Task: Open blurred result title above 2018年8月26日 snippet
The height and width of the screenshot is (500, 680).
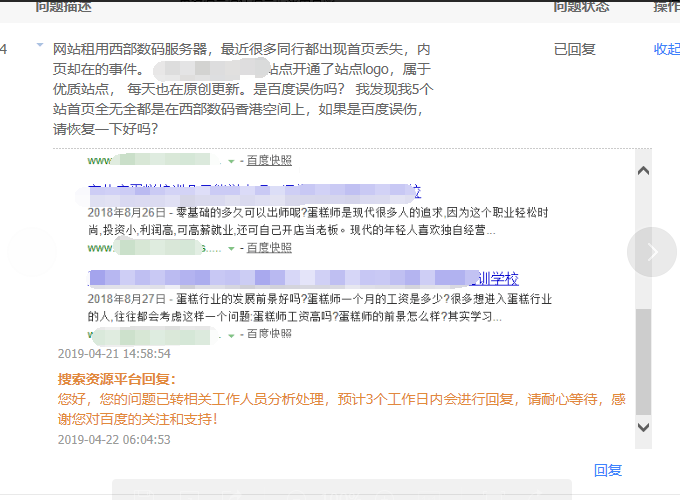Action: (255, 191)
